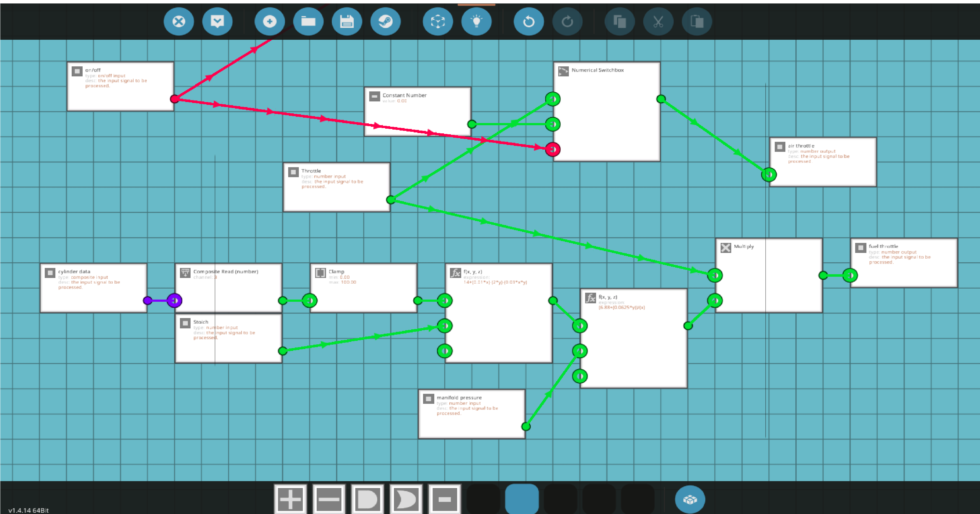This screenshot has height=514, width=980.
Task: Select the highlighted blue hotbar slot
Action: tap(522, 499)
